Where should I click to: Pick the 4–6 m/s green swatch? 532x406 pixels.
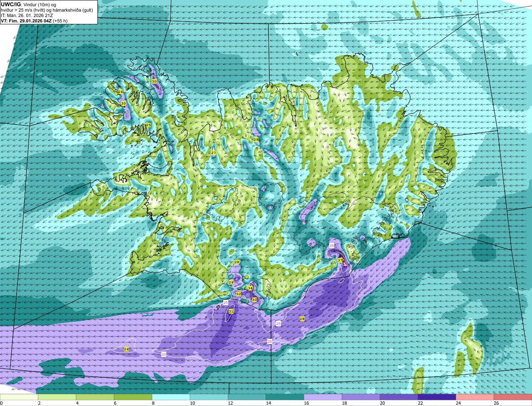(95, 397)
